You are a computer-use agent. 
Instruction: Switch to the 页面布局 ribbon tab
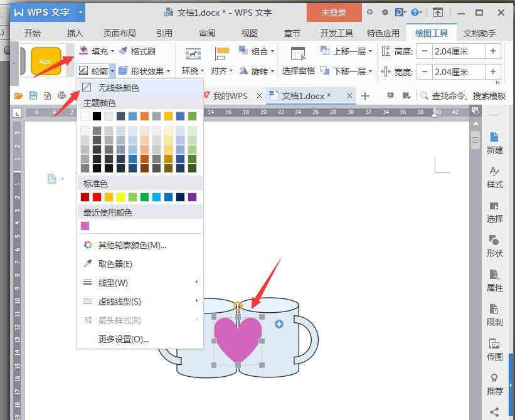pyautogui.click(x=119, y=33)
